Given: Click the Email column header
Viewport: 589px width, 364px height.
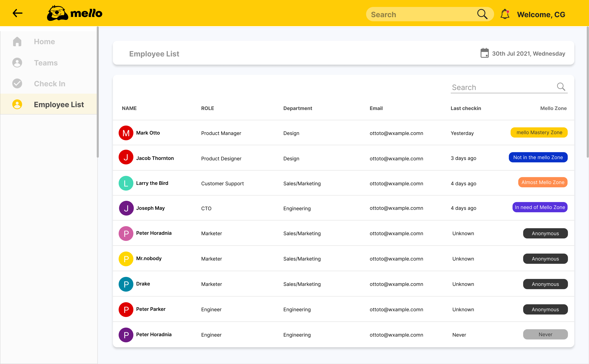Looking at the screenshot, I should click(376, 108).
